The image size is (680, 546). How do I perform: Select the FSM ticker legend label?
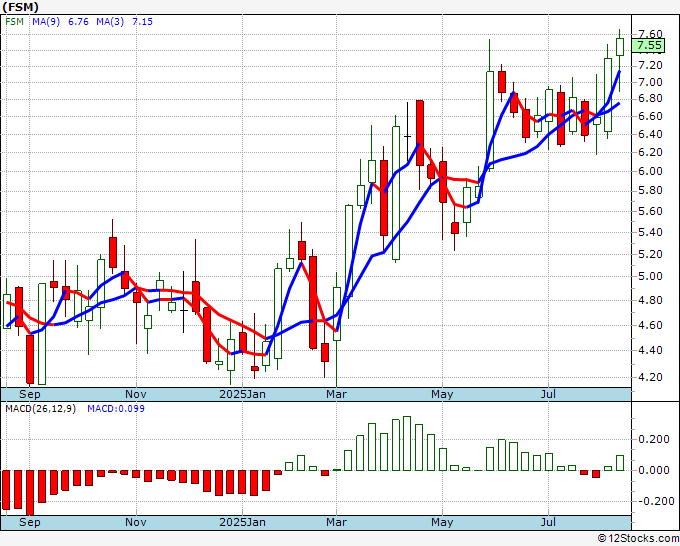14,22
